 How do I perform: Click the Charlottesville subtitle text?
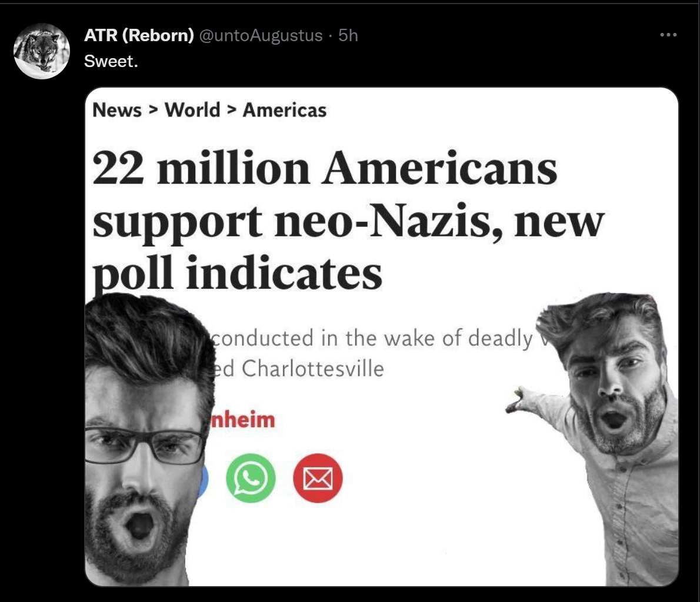coord(299,369)
